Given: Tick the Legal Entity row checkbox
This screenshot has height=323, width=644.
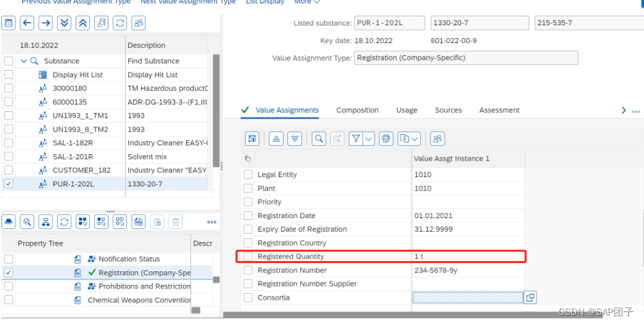Looking at the screenshot, I should point(248,174).
